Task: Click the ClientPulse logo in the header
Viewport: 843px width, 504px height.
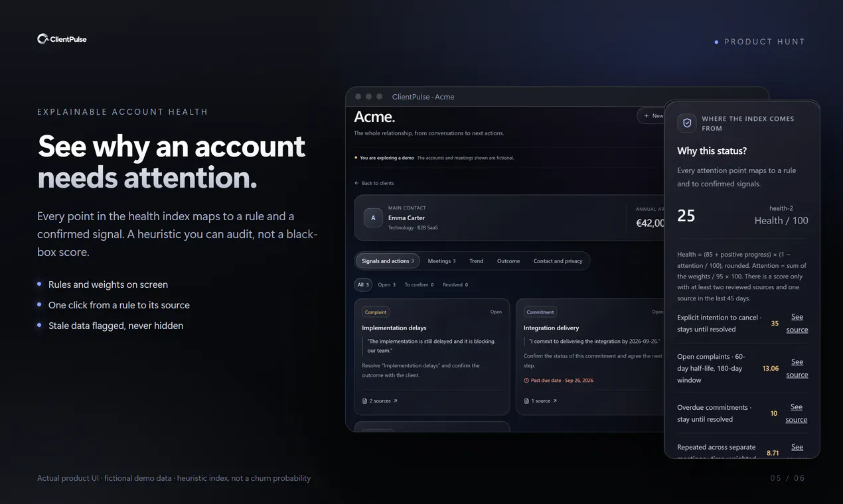Action: tap(62, 39)
